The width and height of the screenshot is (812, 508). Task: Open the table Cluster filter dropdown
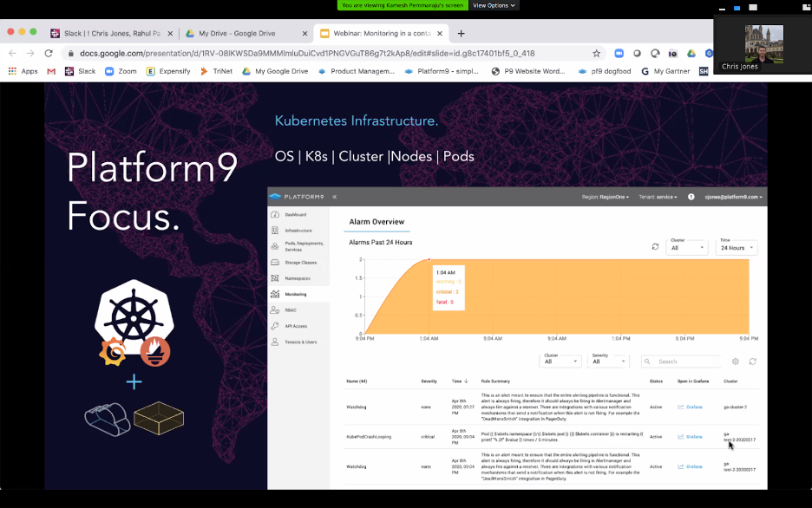pos(560,361)
